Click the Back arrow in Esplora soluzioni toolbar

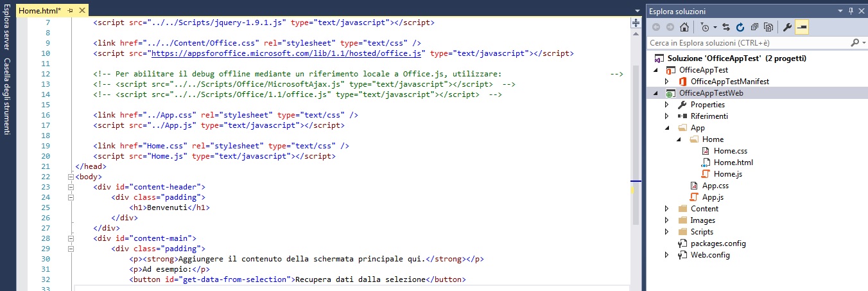click(656, 27)
